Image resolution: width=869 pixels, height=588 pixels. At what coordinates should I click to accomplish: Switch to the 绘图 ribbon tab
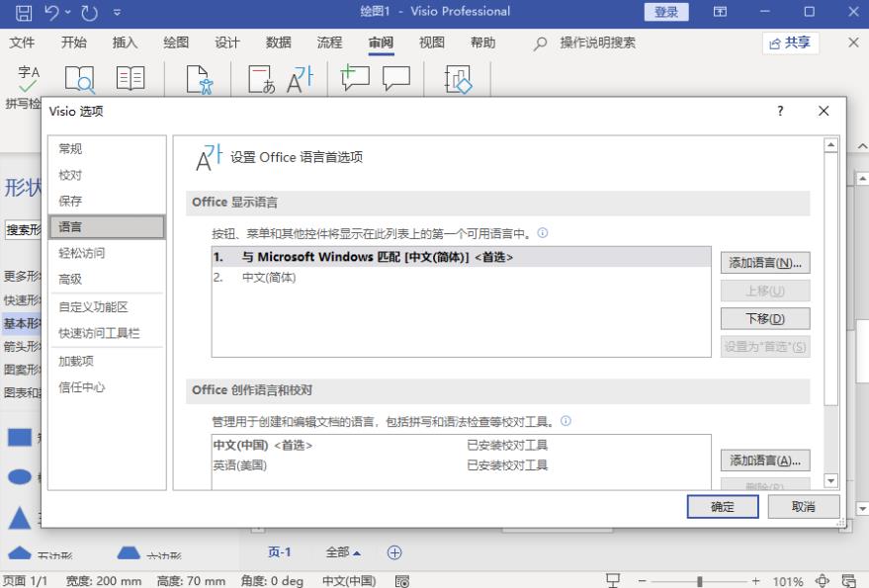point(176,42)
